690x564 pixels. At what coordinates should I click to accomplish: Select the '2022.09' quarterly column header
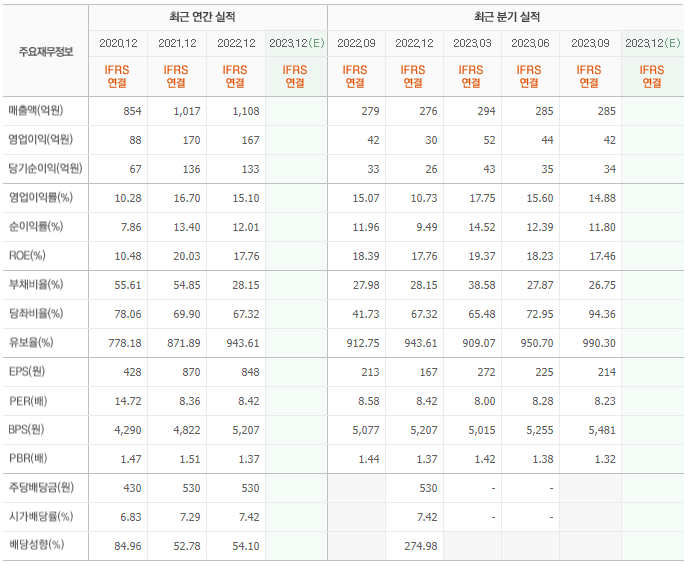(x=356, y=43)
